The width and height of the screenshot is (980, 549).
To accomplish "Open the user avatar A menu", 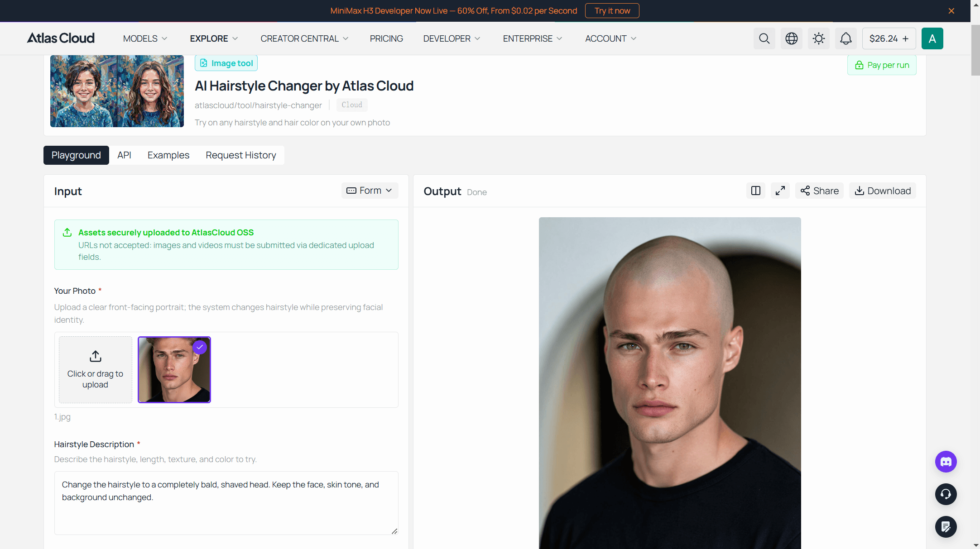I will tap(932, 38).
